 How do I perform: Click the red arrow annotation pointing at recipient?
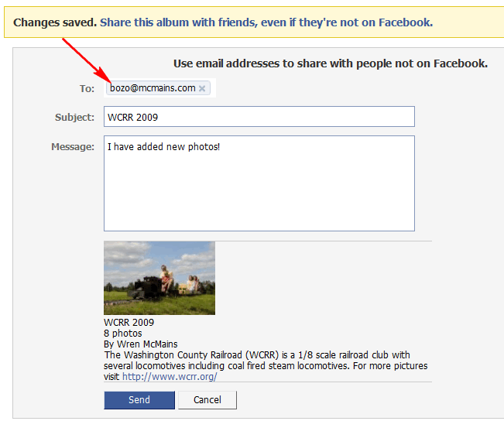(87, 61)
